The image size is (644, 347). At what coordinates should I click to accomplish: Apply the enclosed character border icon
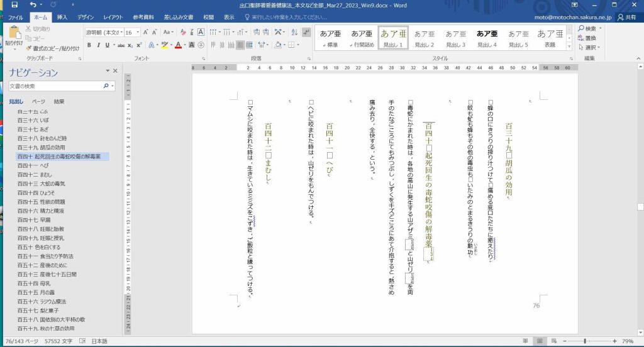(x=201, y=32)
